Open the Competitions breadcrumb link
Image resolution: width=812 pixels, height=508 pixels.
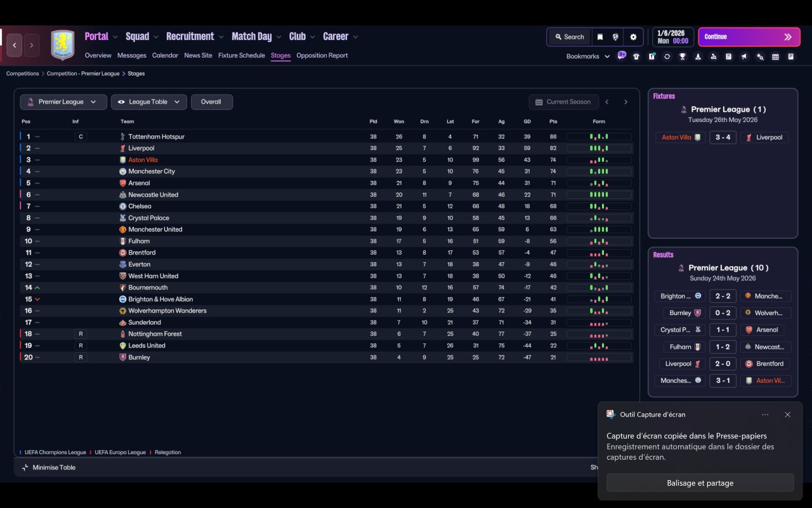23,74
